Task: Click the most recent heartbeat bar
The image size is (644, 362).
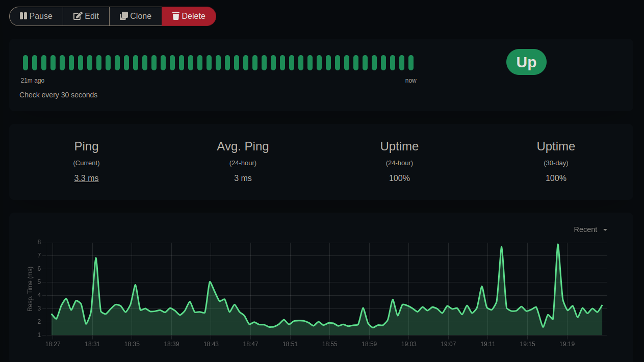Action: coord(411,62)
